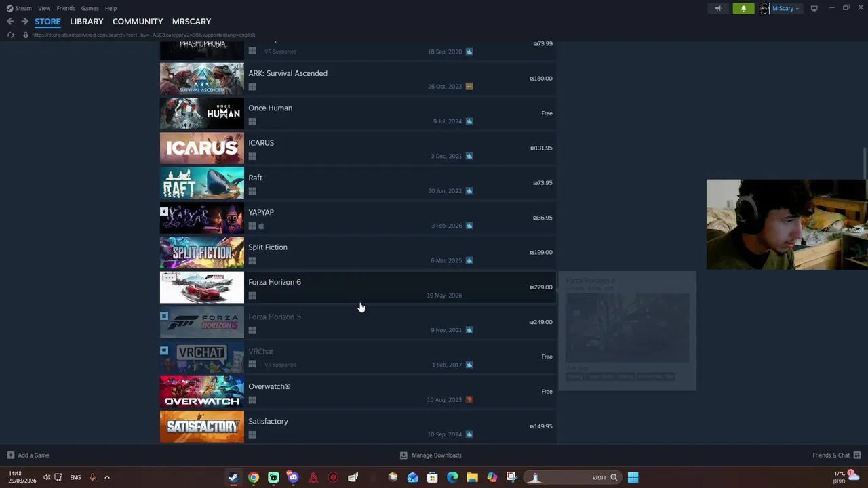The image size is (868, 488).
Task: Open the Games menu
Action: 90,8
